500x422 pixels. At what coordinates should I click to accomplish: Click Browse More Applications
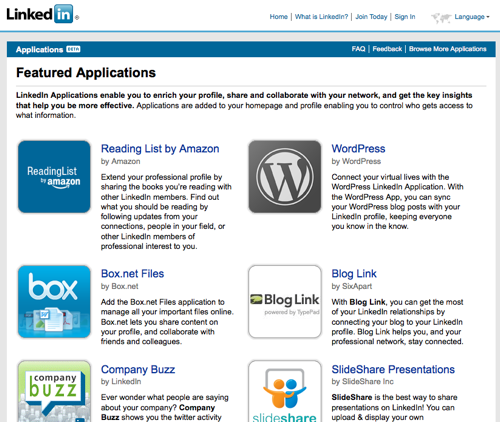click(448, 49)
